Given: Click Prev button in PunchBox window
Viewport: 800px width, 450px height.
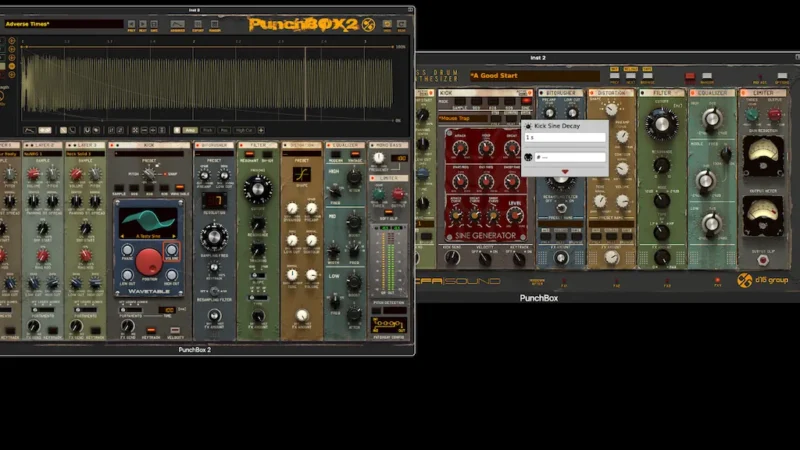Looking at the screenshot, I should 614,76.
